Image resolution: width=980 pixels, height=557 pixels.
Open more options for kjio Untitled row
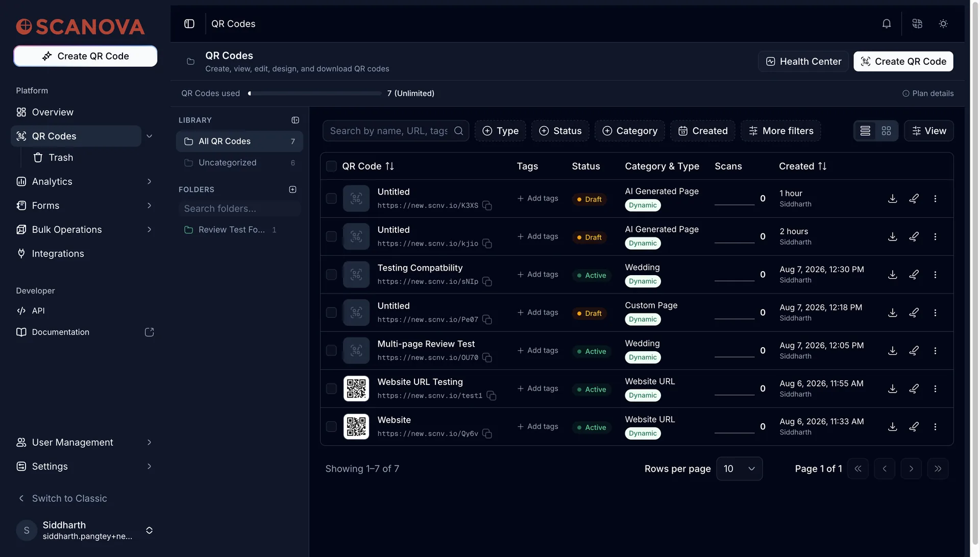point(935,237)
